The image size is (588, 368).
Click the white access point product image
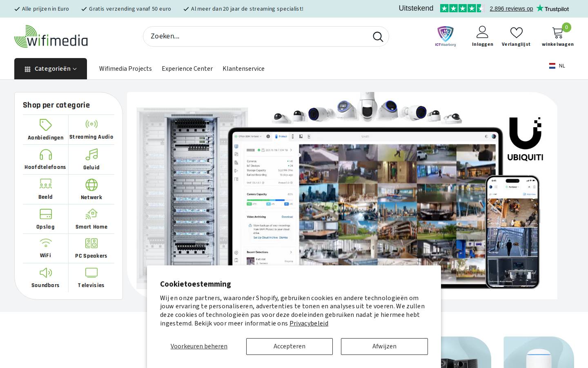click(539, 352)
